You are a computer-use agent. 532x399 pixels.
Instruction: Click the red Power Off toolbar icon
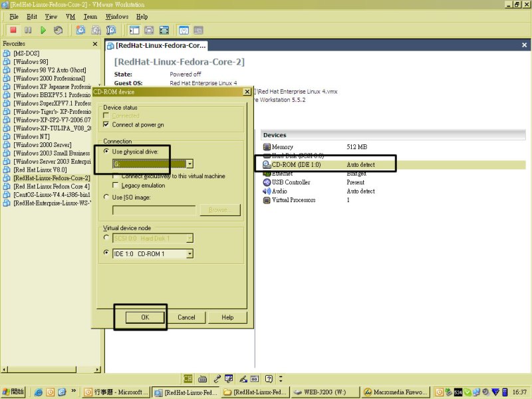click(13, 30)
